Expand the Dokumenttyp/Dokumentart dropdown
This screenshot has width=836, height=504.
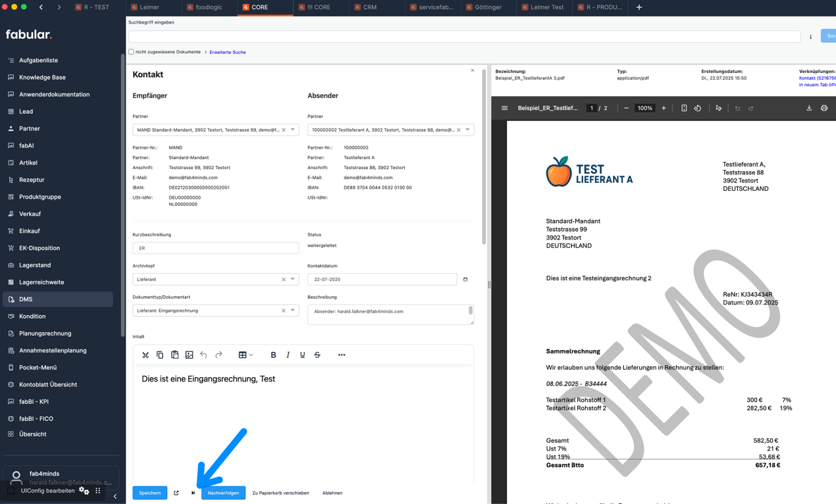[292, 310]
